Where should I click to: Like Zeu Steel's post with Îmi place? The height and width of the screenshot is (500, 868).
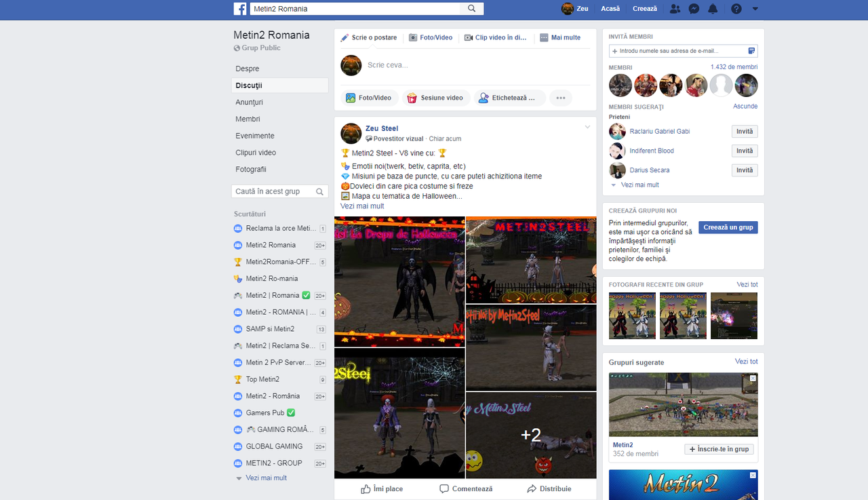382,488
